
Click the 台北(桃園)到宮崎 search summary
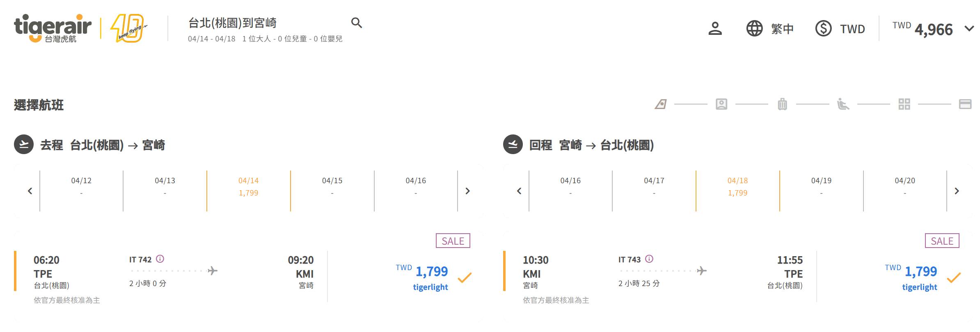(x=232, y=23)
